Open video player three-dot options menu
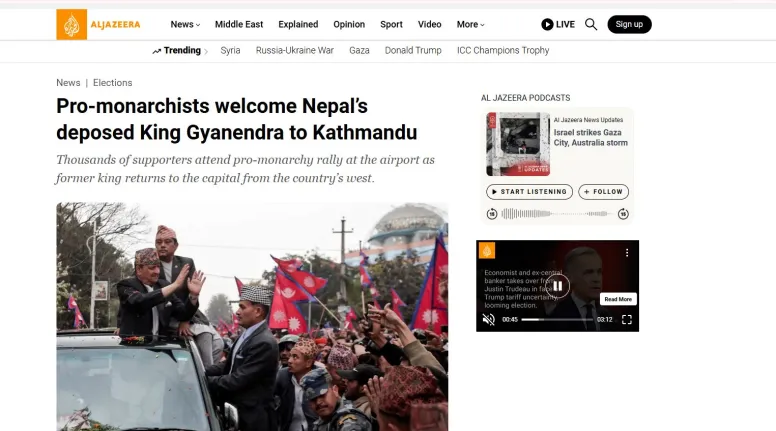Viewport: 776px width, 431px height. 627,252
